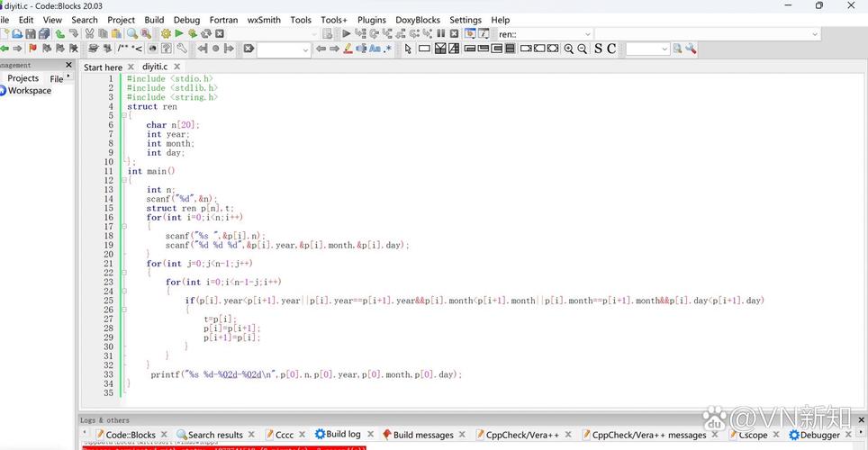Click the Save file floppy disk icon
868x450 pixels.
pyautogui.click(x=31, y=34)
